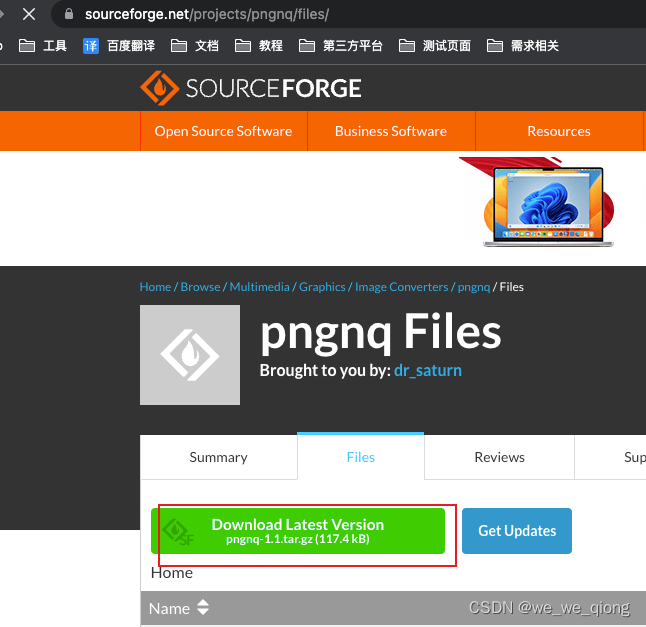Switch to the Files tab
This screenshot has height=627, width=646.
[360, 457]
